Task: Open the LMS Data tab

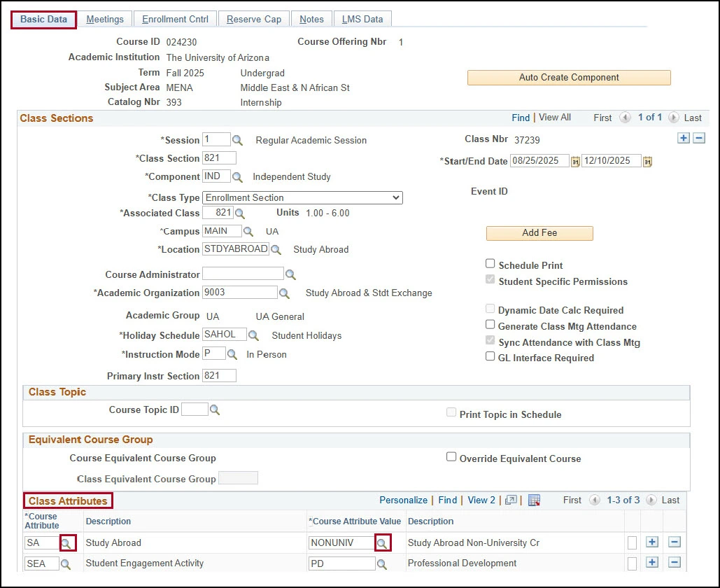Action: (362, 20)
